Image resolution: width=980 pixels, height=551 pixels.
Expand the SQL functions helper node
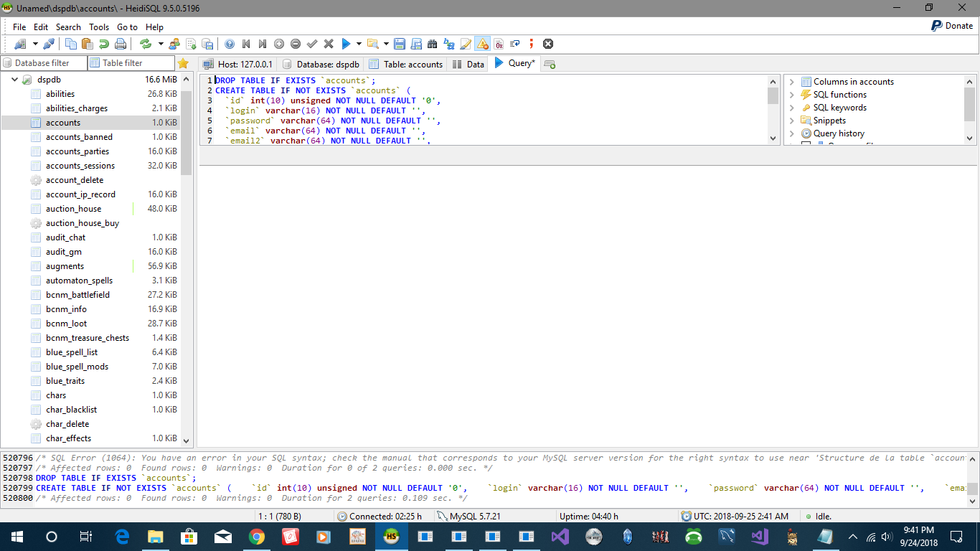point(791,95)
